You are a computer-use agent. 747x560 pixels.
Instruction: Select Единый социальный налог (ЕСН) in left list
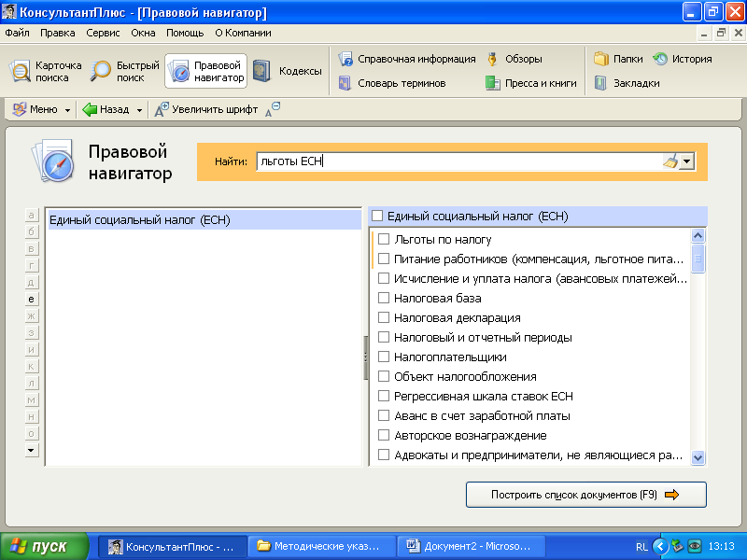204,220
